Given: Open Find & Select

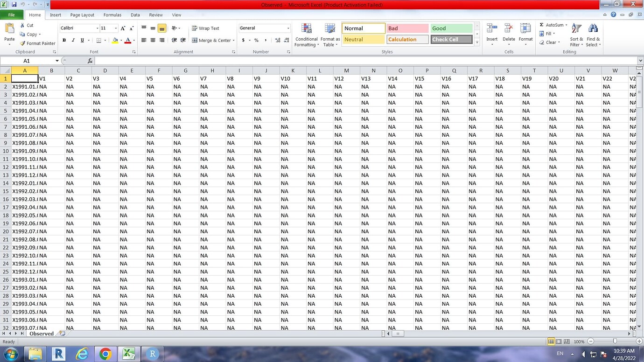Looking at the screenshot, I should pyautogui.click(x=593, y=35).
